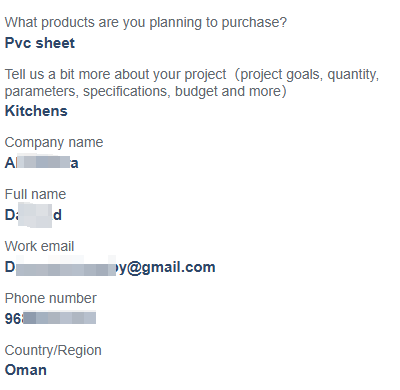This screenshot has height=390, width=400.
Task: Select the 'Oman' country value
Action: [26, 370]
